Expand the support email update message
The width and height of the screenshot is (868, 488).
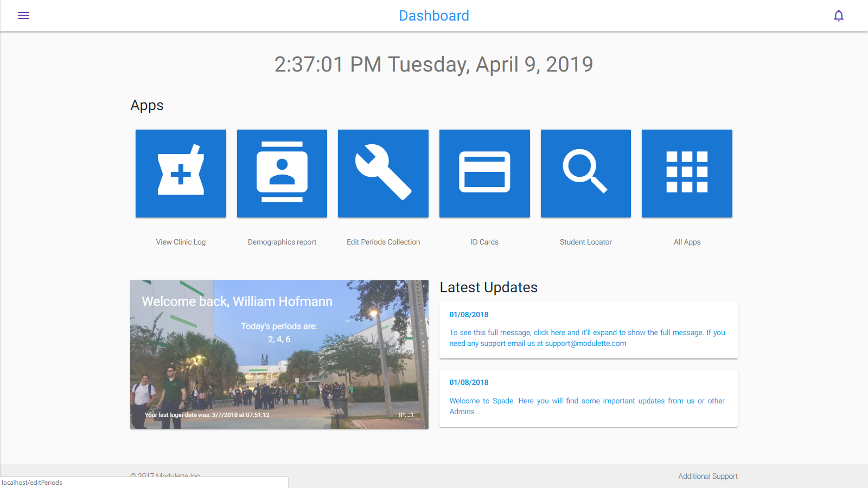click(587, 338)
